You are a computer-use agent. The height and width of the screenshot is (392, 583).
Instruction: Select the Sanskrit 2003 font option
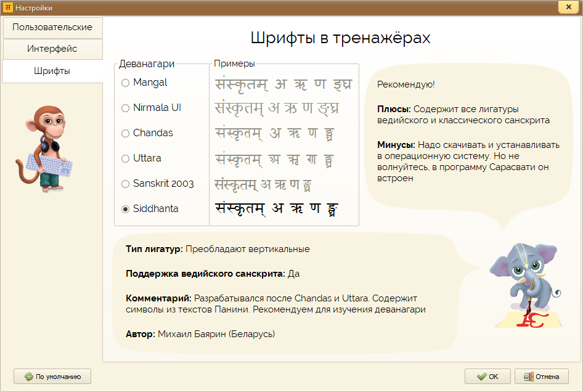click(126, 184)
